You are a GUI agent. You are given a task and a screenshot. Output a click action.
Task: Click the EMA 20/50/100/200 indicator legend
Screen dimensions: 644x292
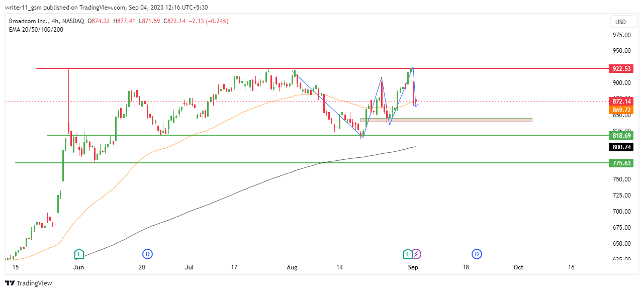[36, 29]
